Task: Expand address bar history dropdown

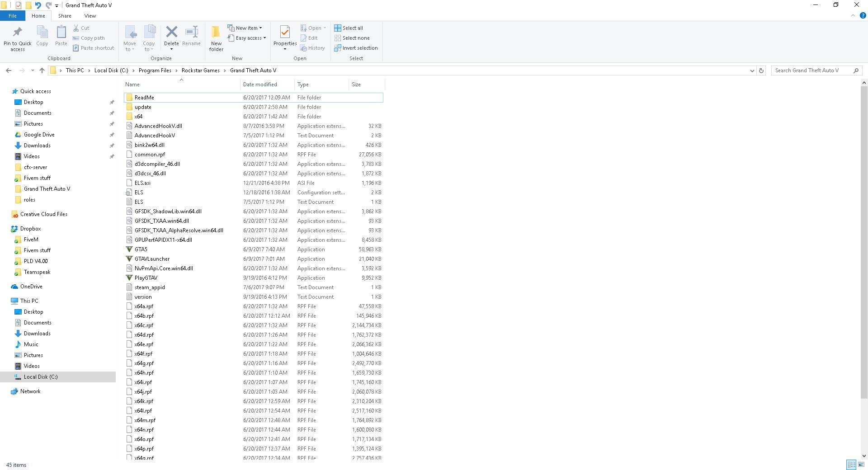Action: coord(752,70)
